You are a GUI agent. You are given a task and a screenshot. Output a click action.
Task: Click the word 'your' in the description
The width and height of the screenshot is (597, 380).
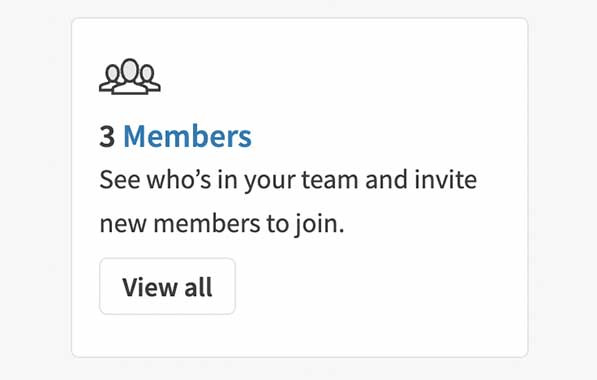(x=270, y=182)
